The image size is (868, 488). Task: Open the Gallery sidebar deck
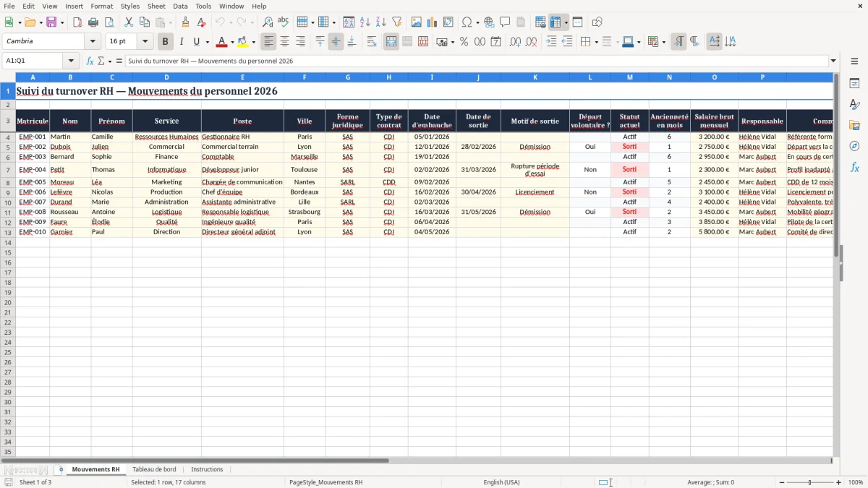pyautogui.click(x=854, y=126)
